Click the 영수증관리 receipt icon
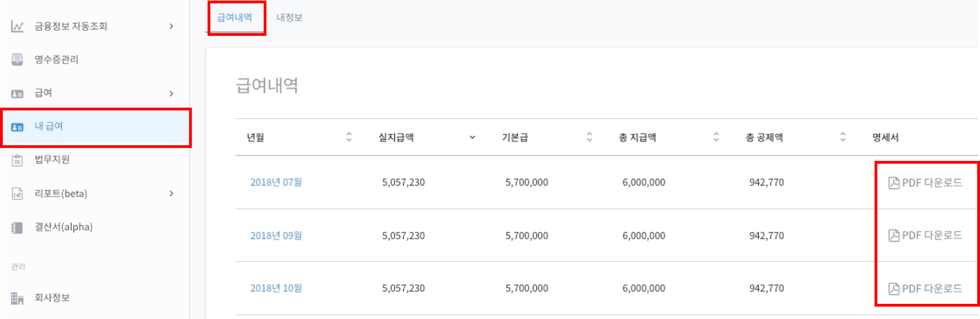This screenshot has height=319, width=980. 17,59
